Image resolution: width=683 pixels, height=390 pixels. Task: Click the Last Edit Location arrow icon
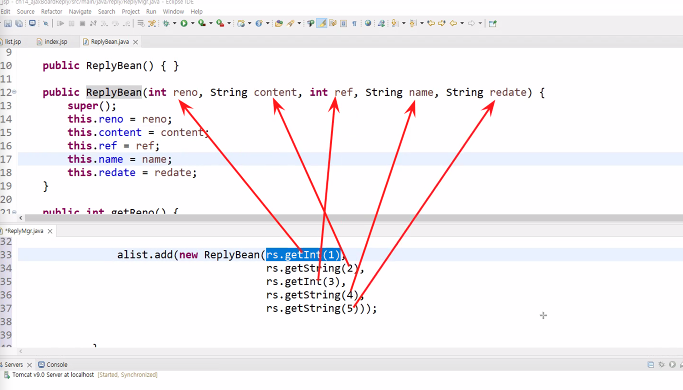tap(431, 24)
